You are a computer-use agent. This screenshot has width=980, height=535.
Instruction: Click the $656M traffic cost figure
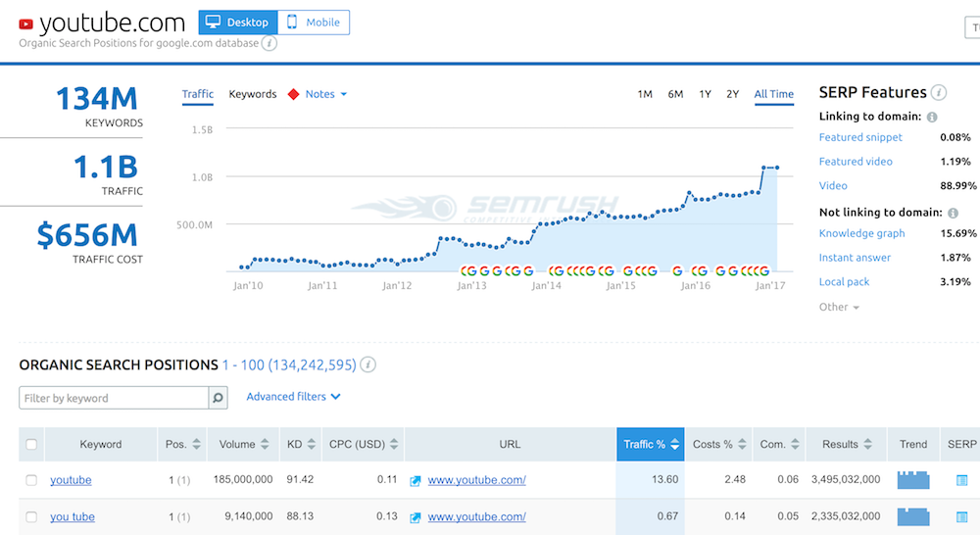coord(87,235)
